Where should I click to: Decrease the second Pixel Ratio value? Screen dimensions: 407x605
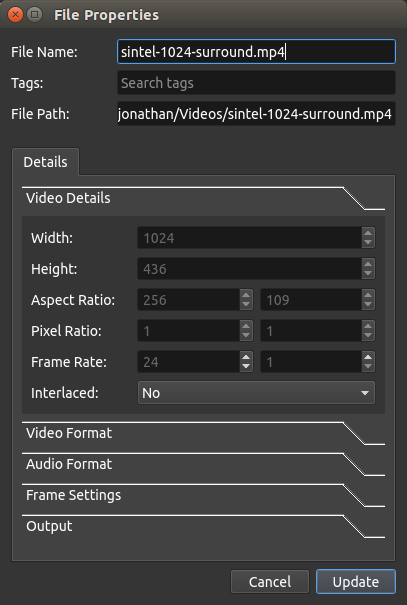pos(368,336)
